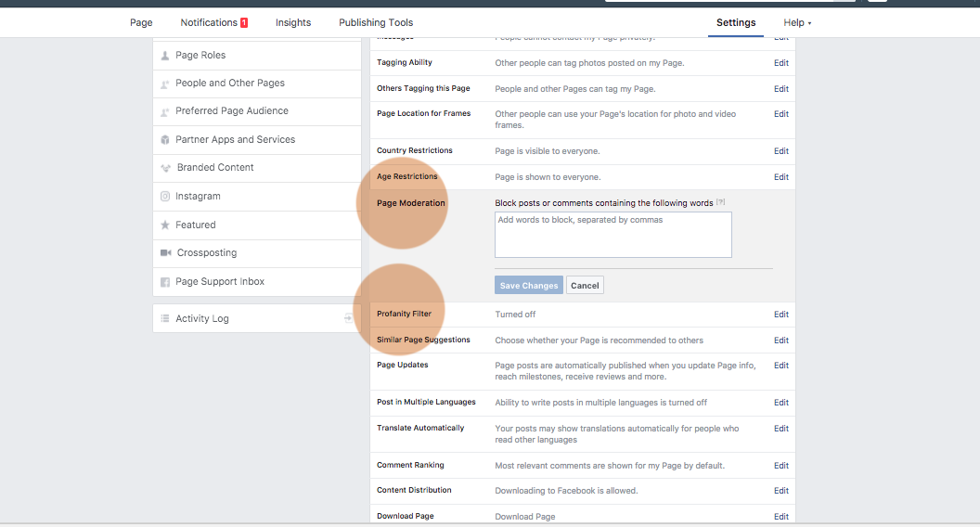This screenshot has height=527, width=980.
Task: Click 'Downloading to Facebook is allowed.' text
Action: click(x=566, y=491)
